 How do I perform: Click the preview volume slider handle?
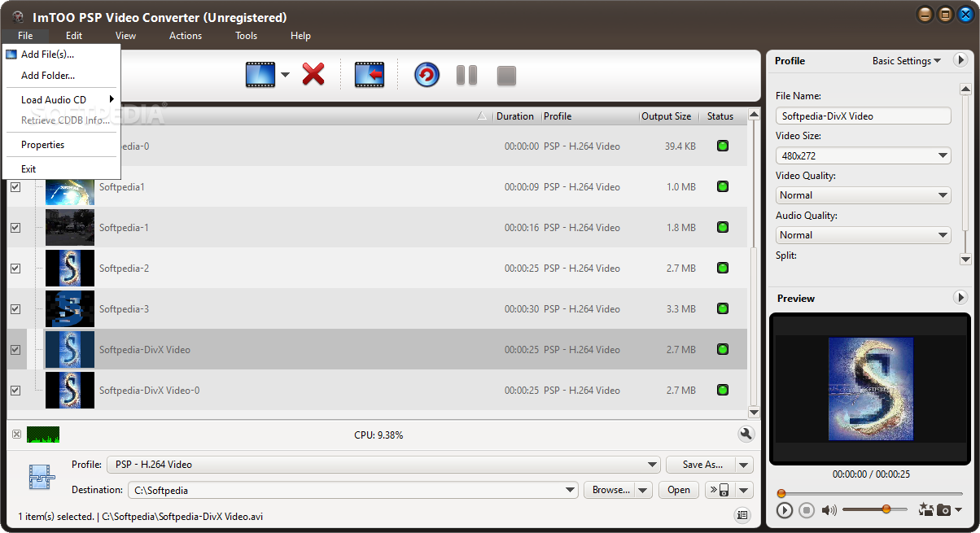point(886,509)
